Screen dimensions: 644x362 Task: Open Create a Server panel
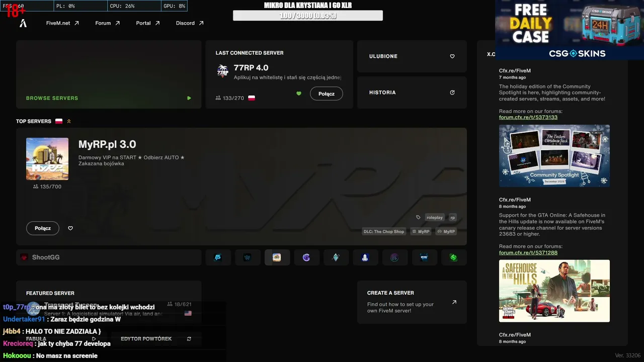[x=412, y=302]
